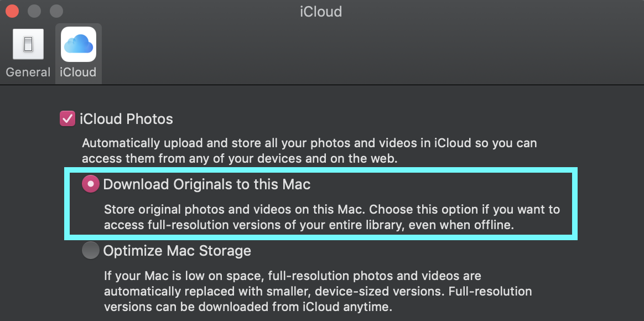Image resolution: width=644 pixels, height=321 pixels.
Task: Select the iCloud cloud icon in toolbar
Action: 79,44
